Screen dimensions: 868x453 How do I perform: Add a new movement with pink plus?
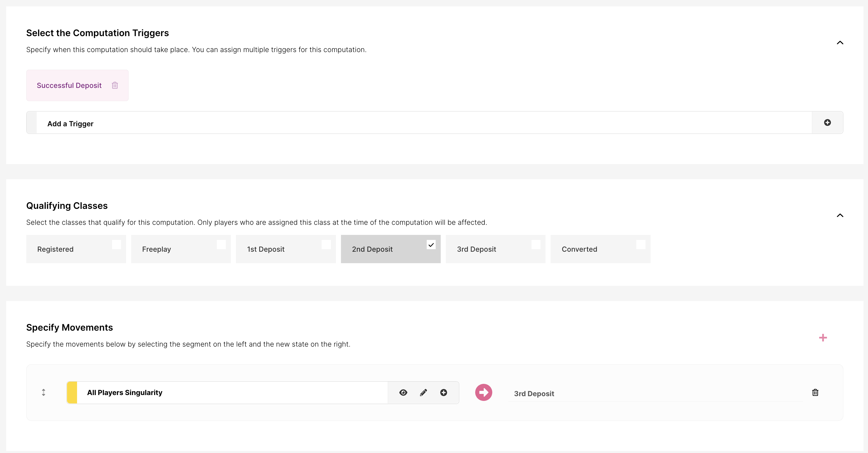(x=823, y=337)
